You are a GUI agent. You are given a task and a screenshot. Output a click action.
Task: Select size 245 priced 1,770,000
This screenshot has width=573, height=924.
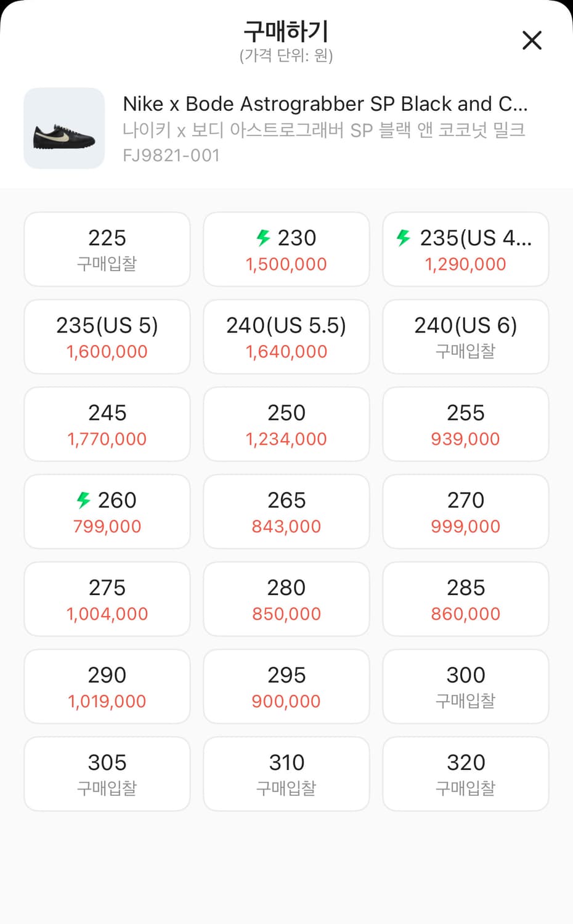click(x=107, y=424)
